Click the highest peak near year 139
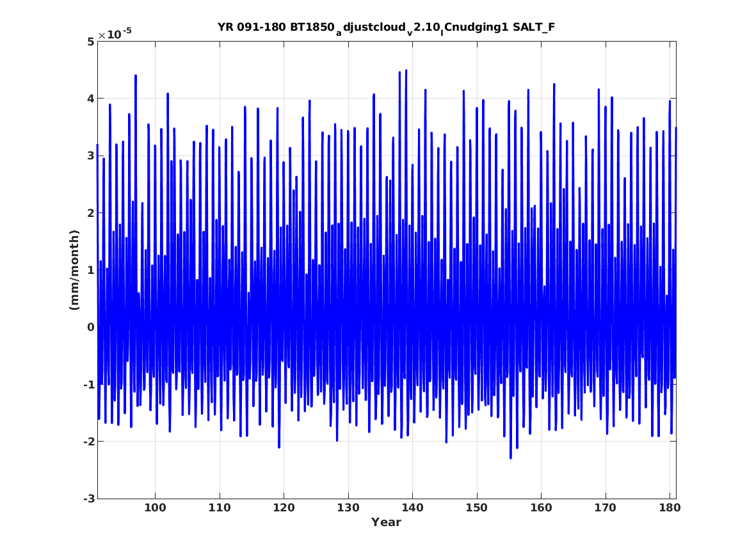The width and height of the screenshot is (747, 560). (x=406, y=70)
